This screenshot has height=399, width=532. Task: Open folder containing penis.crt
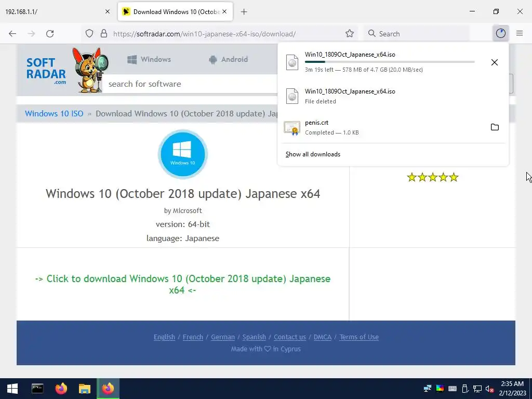[x=495, y=127]
